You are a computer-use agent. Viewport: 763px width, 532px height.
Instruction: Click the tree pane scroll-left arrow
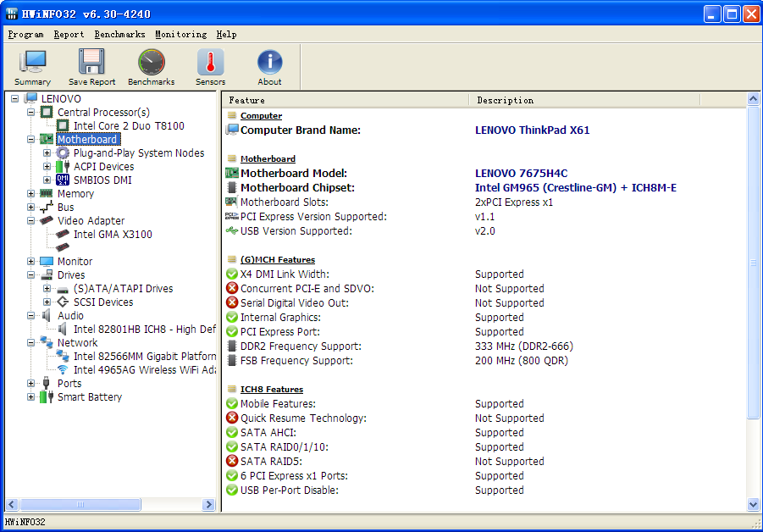(12, 504)
